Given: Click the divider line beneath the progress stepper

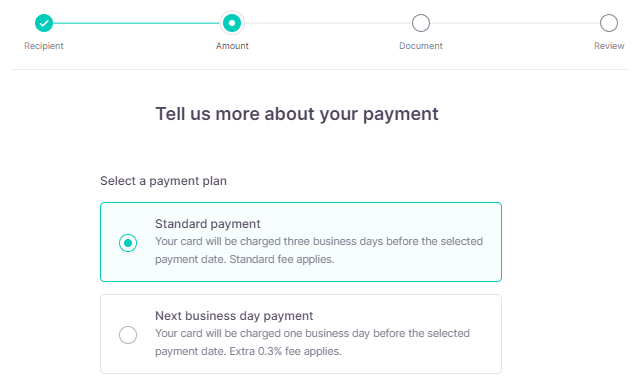Looking at the screenshot, I should [x=320, y=69].
